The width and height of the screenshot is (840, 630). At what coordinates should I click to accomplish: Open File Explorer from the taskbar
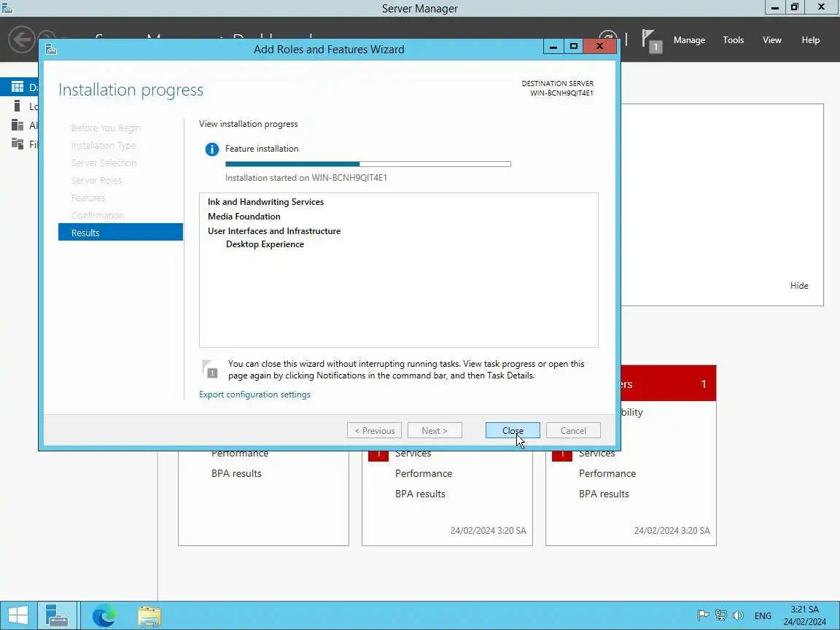tap(149, 616)
